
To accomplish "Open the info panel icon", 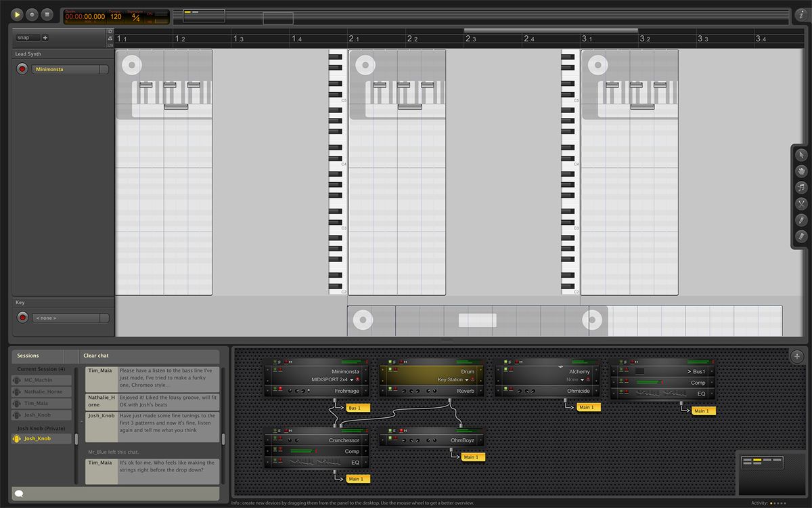I will (800, 14).
